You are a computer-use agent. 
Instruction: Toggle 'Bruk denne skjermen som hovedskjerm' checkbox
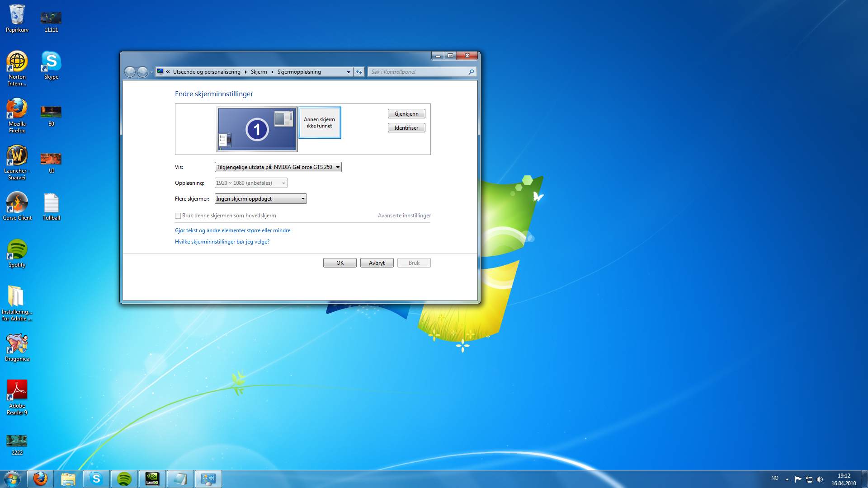(178, 216)
